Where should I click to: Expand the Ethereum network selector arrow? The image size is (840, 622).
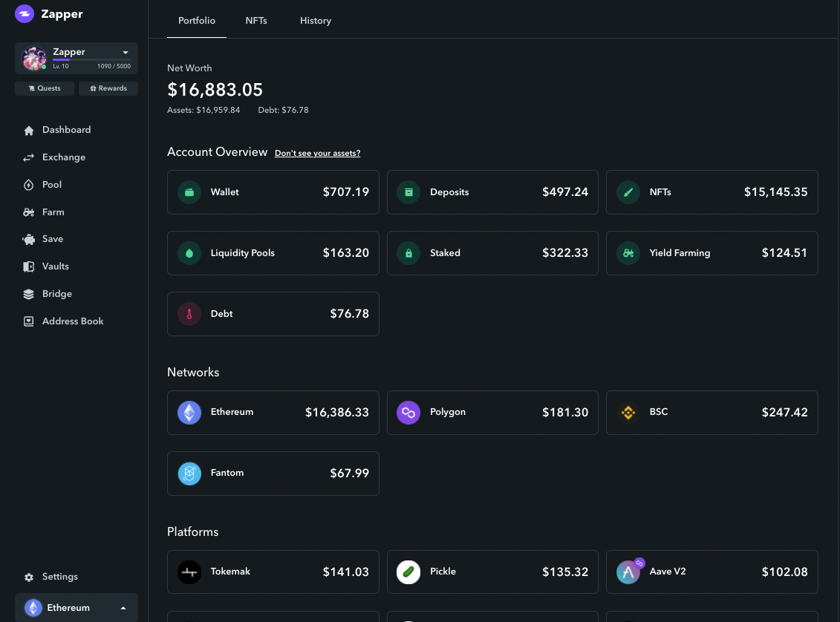coord(123,609)
